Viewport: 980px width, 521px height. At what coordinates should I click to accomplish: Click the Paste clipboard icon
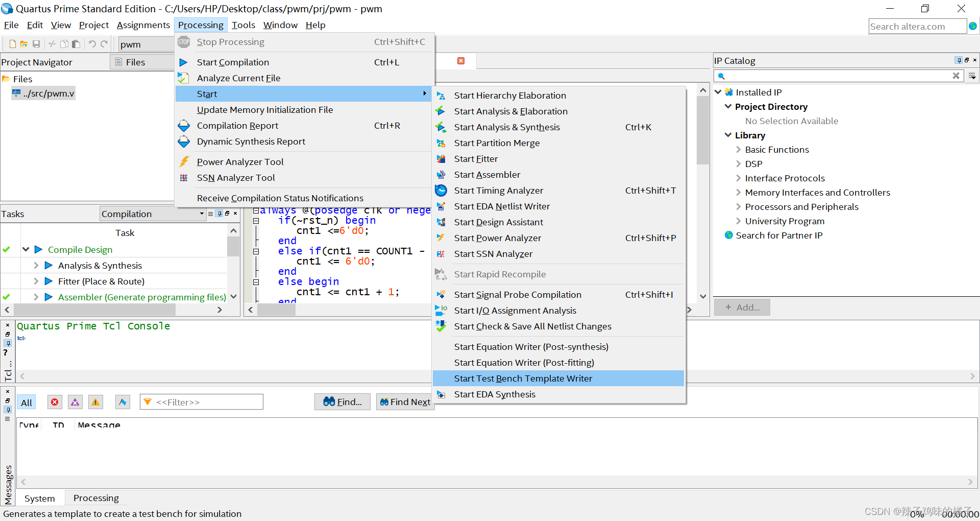(76, 44)
